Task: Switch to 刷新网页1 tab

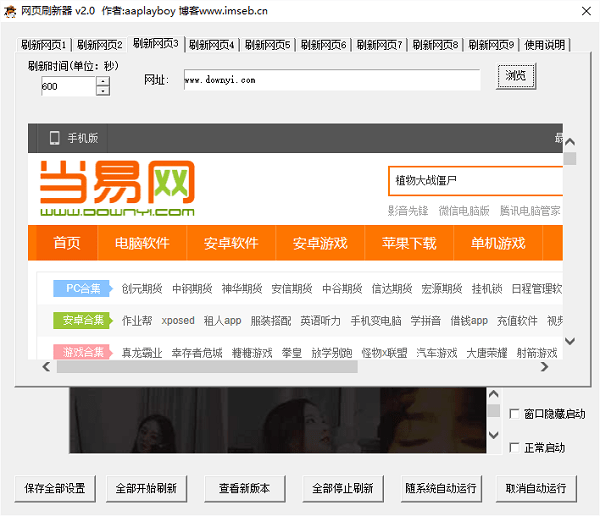Action: pos(43,45)
